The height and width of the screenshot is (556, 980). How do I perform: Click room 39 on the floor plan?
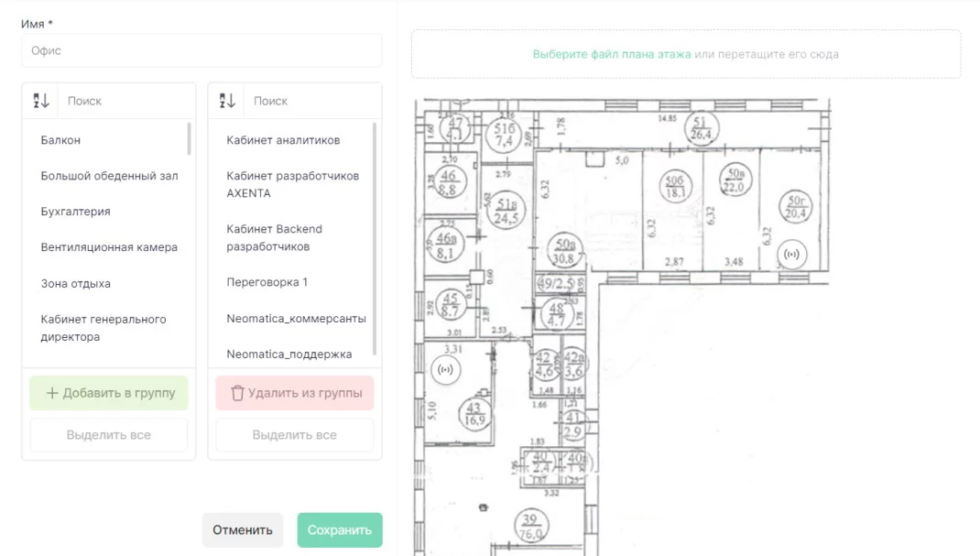(530, 527)
